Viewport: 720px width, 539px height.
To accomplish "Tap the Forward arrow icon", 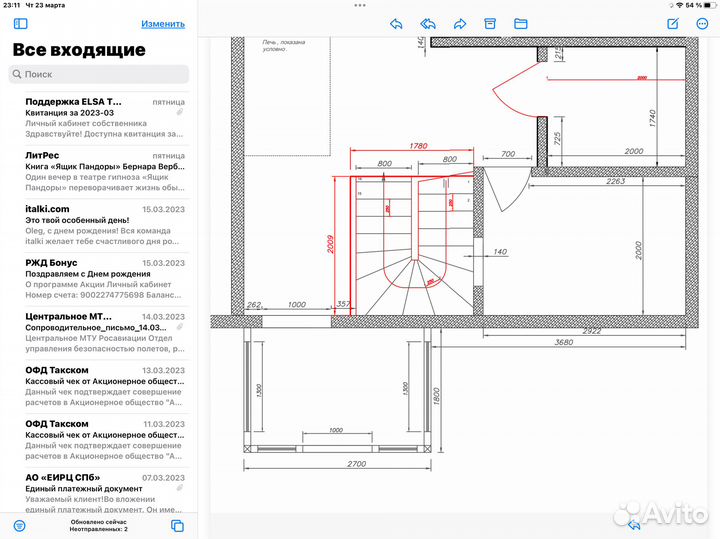I will 460,23.
